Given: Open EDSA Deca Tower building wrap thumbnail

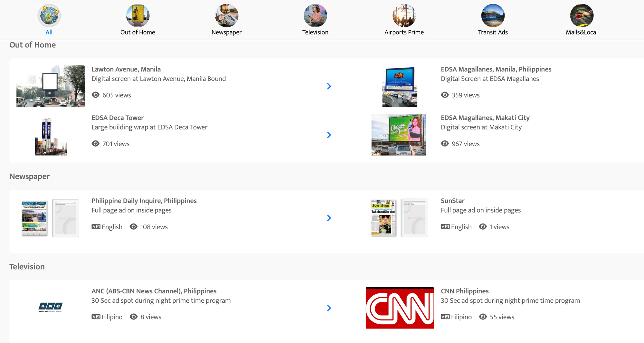Looking at the screenshot, I should click(x=51, y=137).
